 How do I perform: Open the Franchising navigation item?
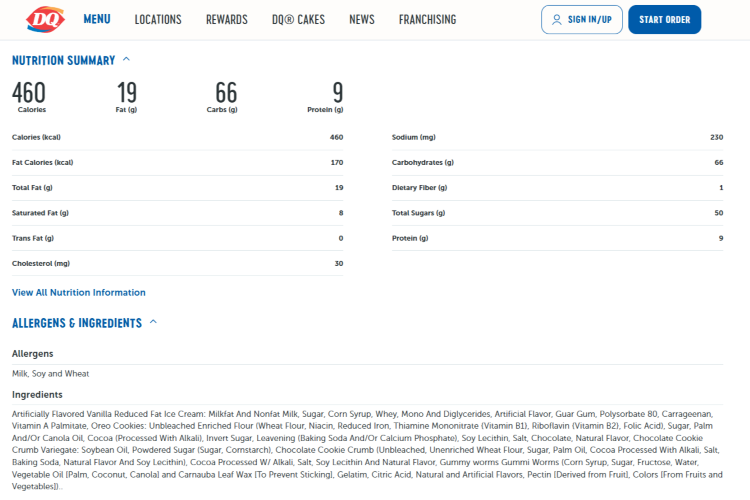[428, 20]
